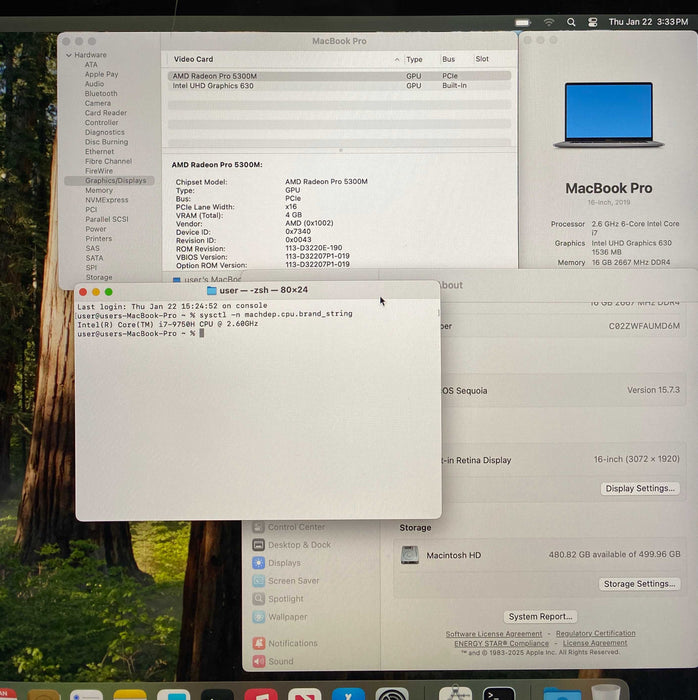Open Wi-Fi menu bar icon

[x=549, y=22]
